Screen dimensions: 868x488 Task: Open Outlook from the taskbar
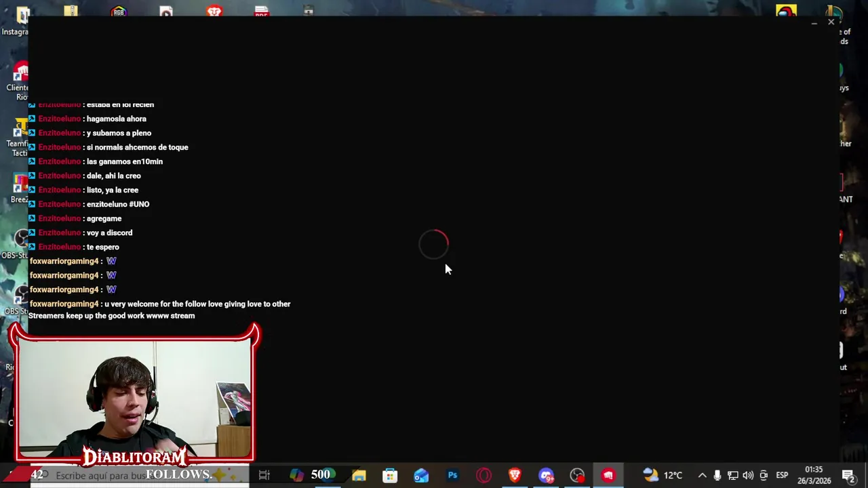tap(421, 475)
